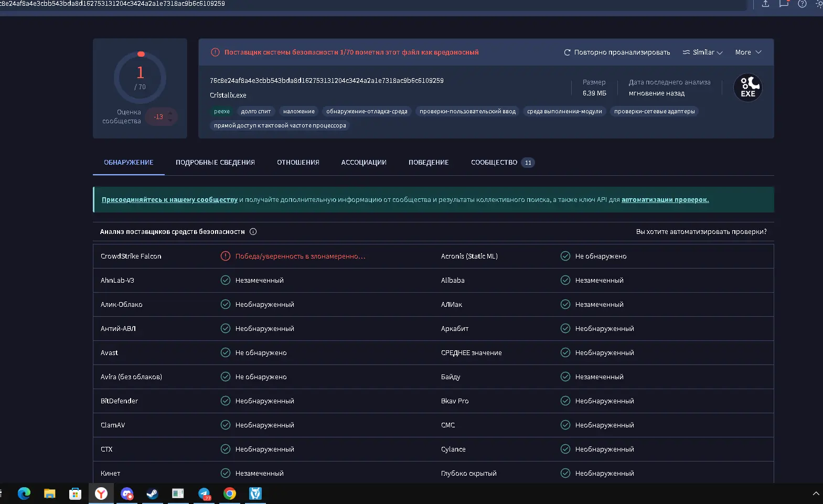Viewport: 823px width, 504px height.
Task: Click the Acronis (Static ML) vendor name
Action: click(x=469, y=256)
